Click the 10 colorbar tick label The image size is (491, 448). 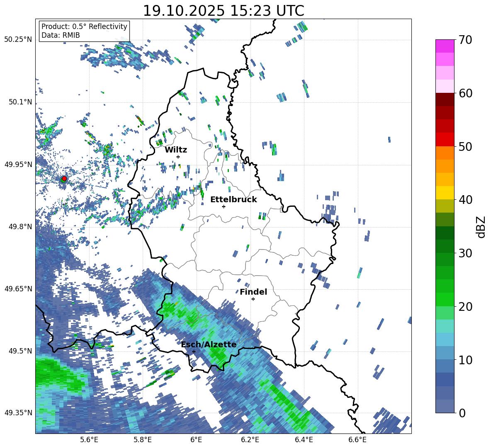coord(465,360)
